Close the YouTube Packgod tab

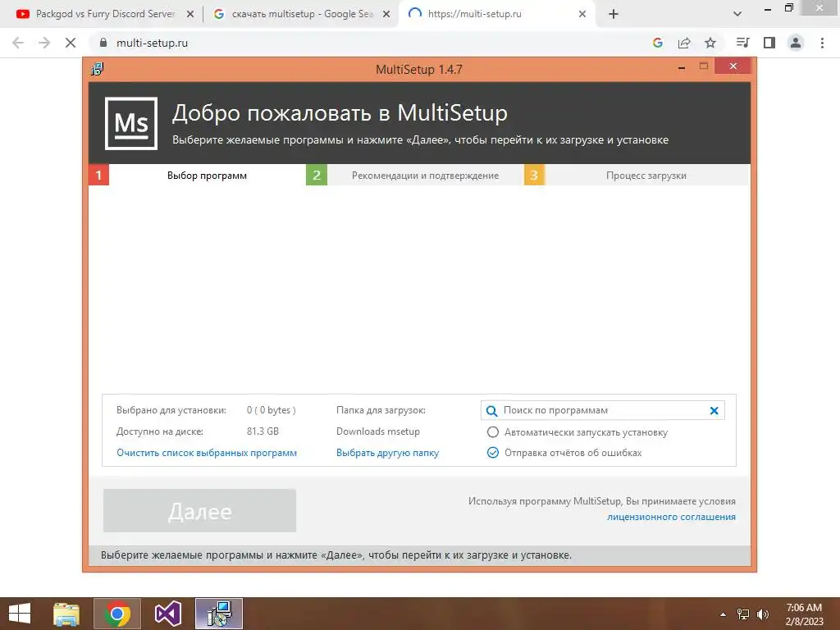tap(190, 14)
